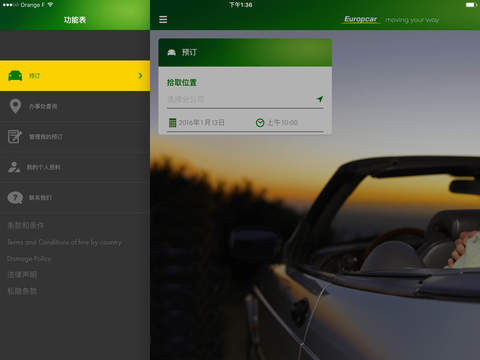
Task: Open the Damage Policy link
Action: (29, 259)
